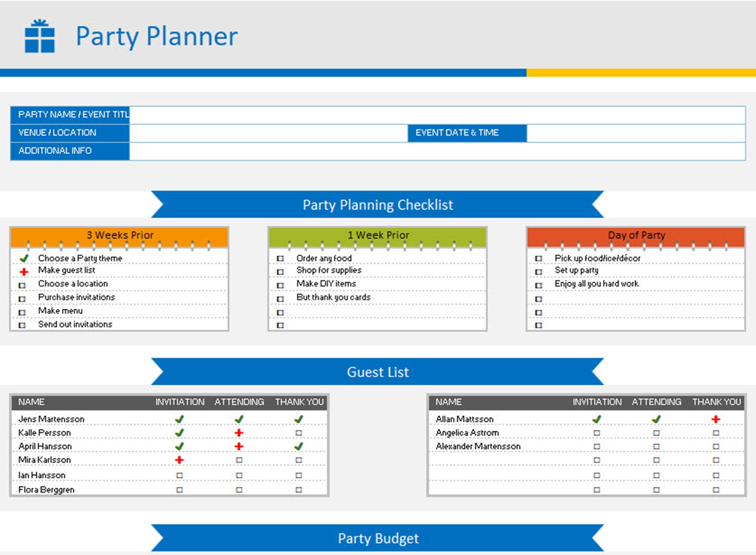The height and width of the screenshot is (555, 756).
Task: Click April Hansson's invitation checkmark
Action: pos(180,446)
